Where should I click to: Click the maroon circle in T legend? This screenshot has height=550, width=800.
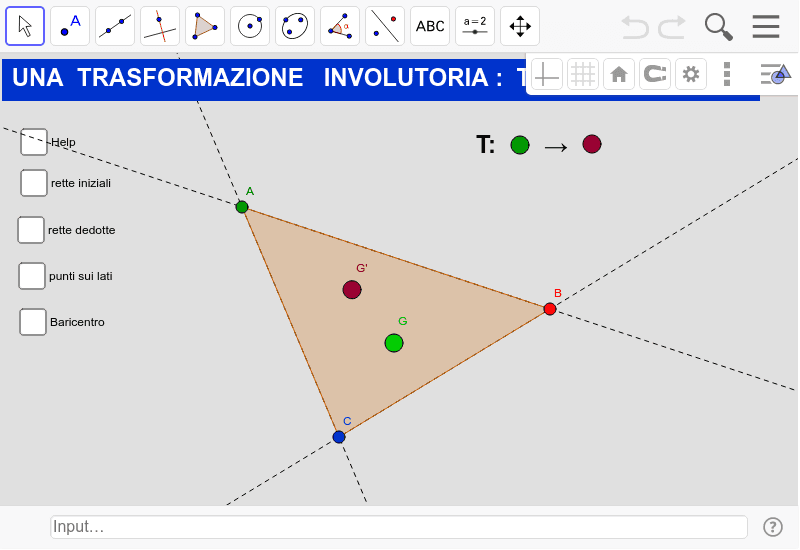pyautogui.click(x=592, y=144)
